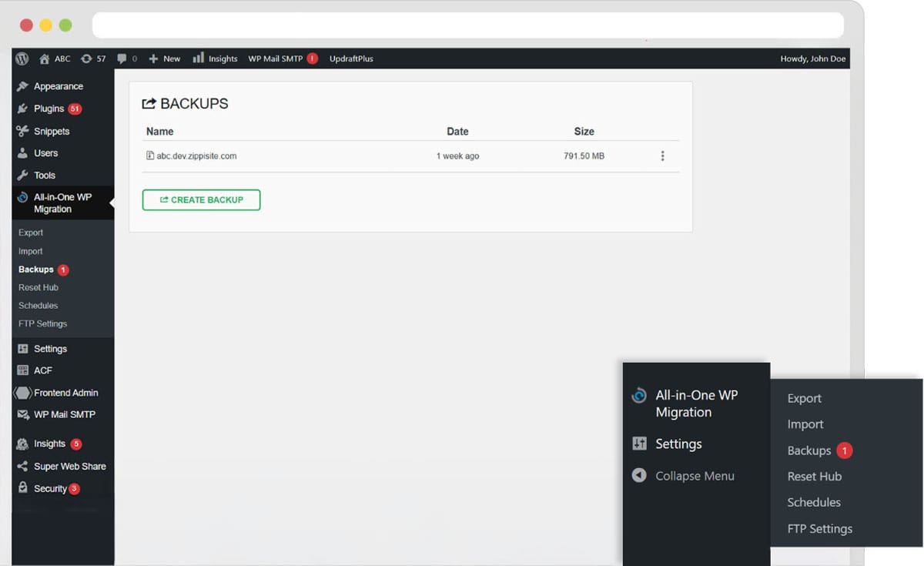The width and height of the screenshot is (924, 566).
Task: Click the Frontend Admin hexagon icon
Action: pos(22,393)
